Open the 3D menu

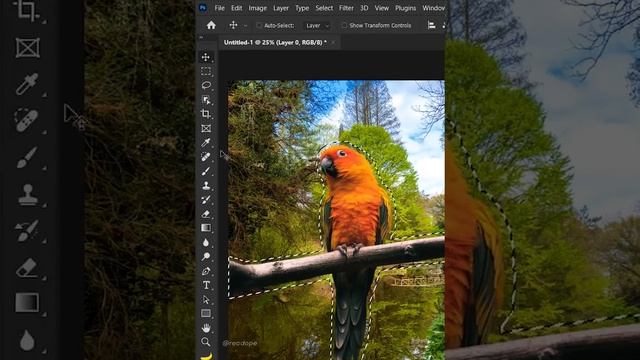pyautogui.click(x=364, y=8)
